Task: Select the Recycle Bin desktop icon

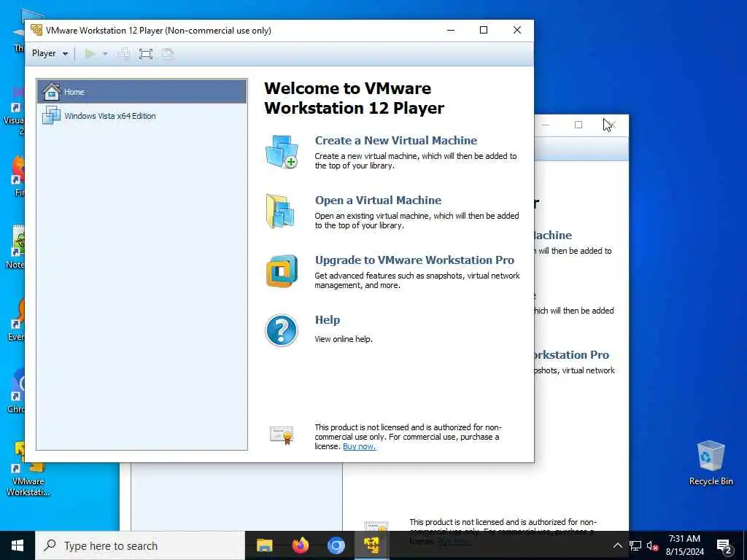Action: click(x=711, y=463)
